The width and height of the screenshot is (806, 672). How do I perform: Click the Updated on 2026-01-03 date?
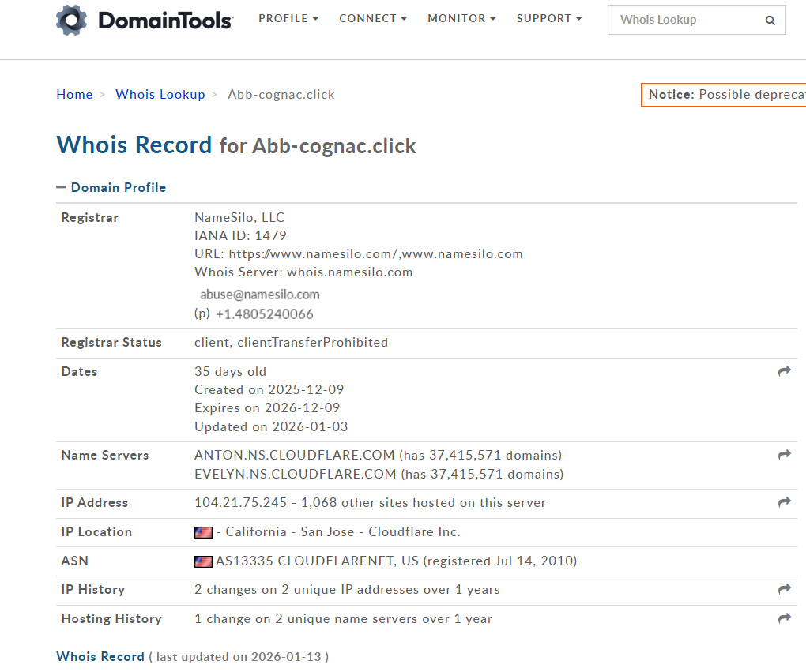coord(271,426)
